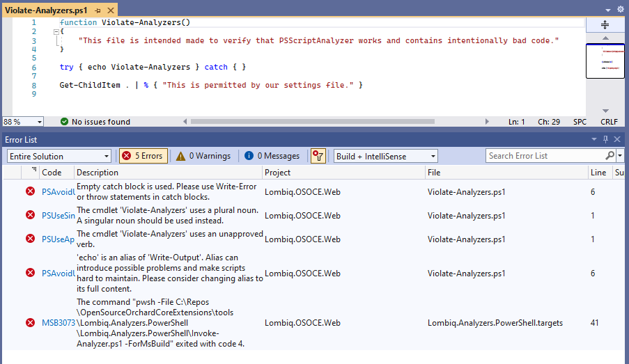629x364 pixels.
Task: Click the editor horizontal scrollbar thumb
Action: (313, 122)
